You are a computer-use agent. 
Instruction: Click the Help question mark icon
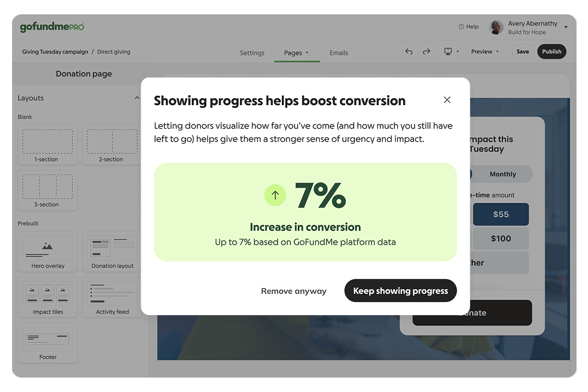[x=461, y=26]
